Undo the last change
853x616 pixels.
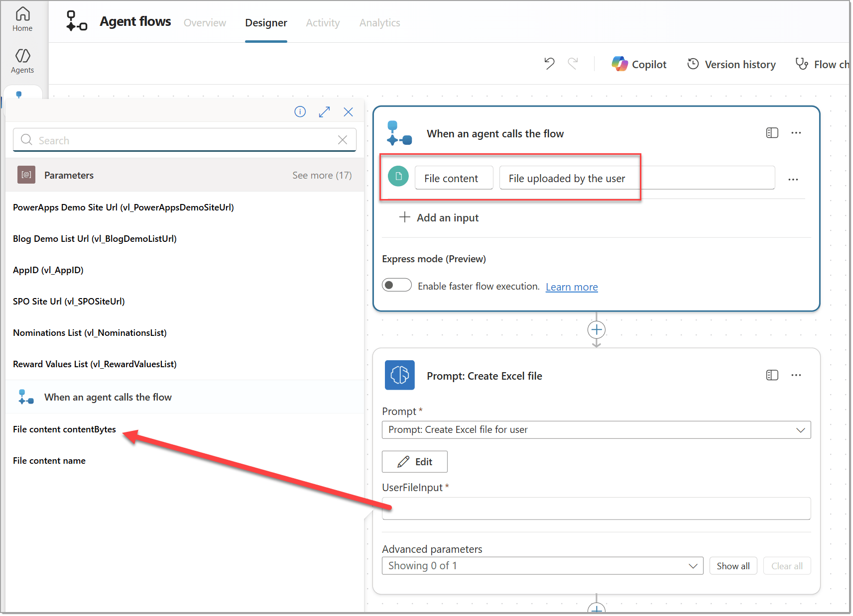point(549,64)
